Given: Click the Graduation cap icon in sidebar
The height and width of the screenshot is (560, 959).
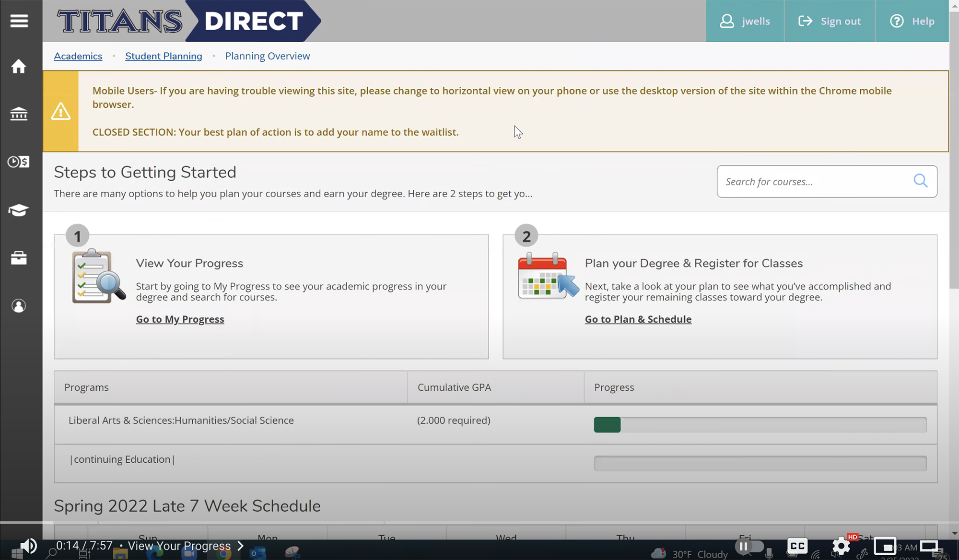Looking at the screenshot, I should coord(18,210).
